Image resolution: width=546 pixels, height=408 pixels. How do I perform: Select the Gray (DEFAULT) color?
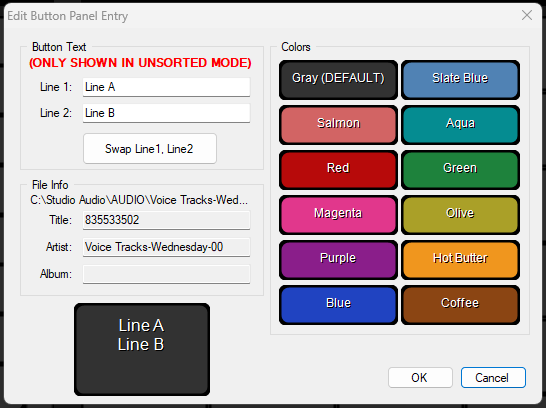click(338, 80)
